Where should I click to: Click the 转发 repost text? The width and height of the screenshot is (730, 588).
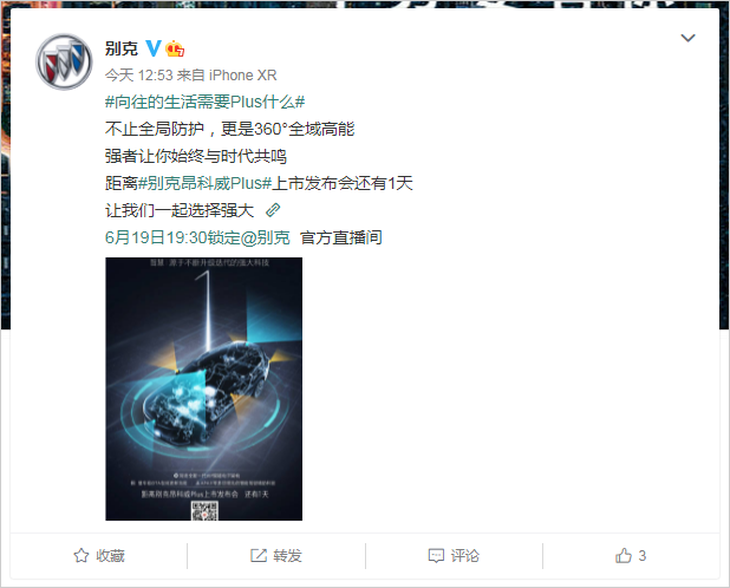(x=288, y=555)
